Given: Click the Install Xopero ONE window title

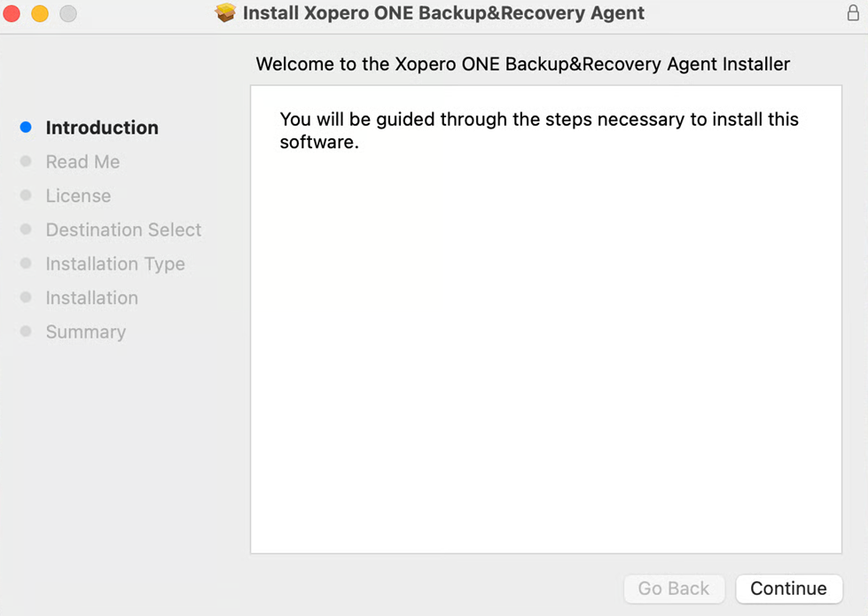Looking at the screenshot, I should 443,13.
